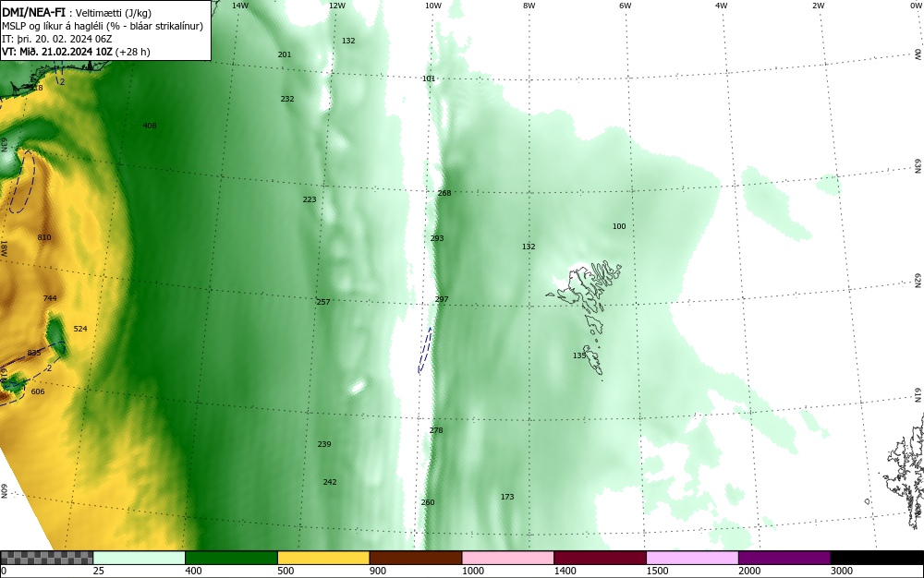Select the pink 1000–1400 legend swatch
924x578 pixels.
click(508, 558)
